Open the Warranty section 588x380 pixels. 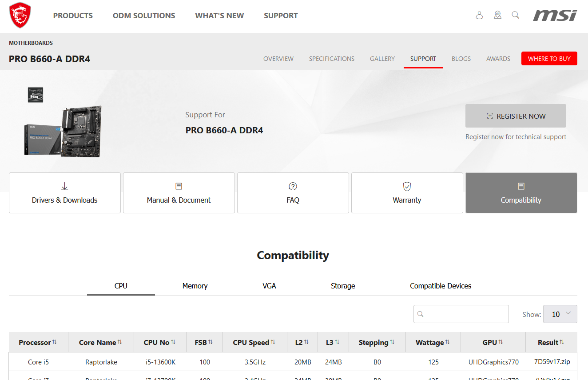point(407,193)
